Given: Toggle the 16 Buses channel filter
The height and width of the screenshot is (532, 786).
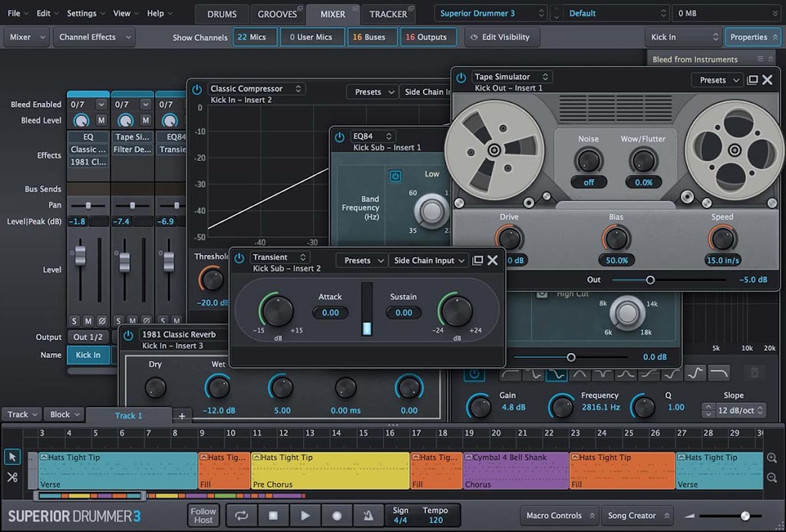Looking at the screenshot, I should click(372, 37).
